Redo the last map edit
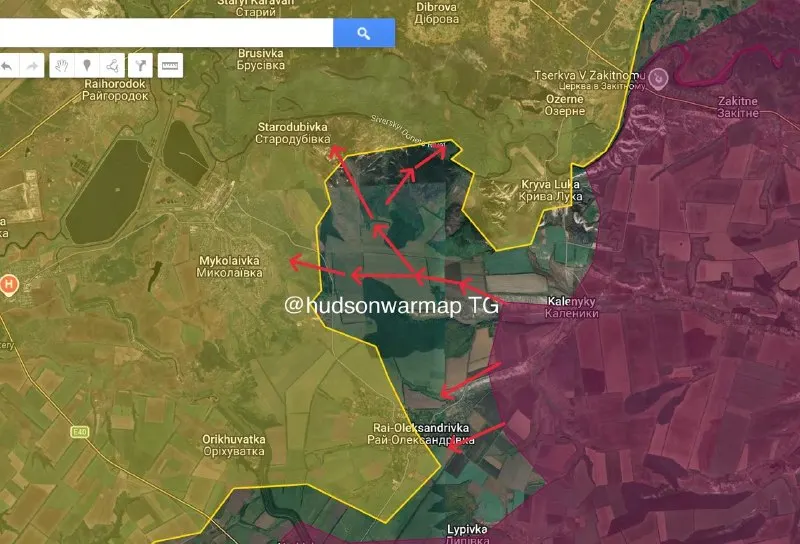 32,66
